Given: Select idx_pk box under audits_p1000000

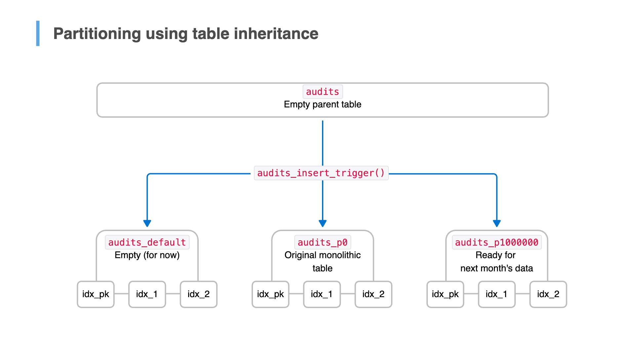Looking at the screenshot, I should (445, 294).
